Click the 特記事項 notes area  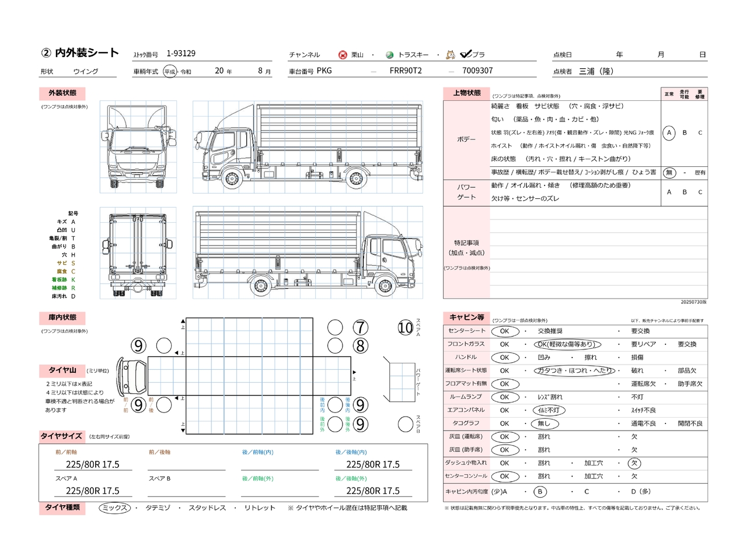click(x=598, y=252)
